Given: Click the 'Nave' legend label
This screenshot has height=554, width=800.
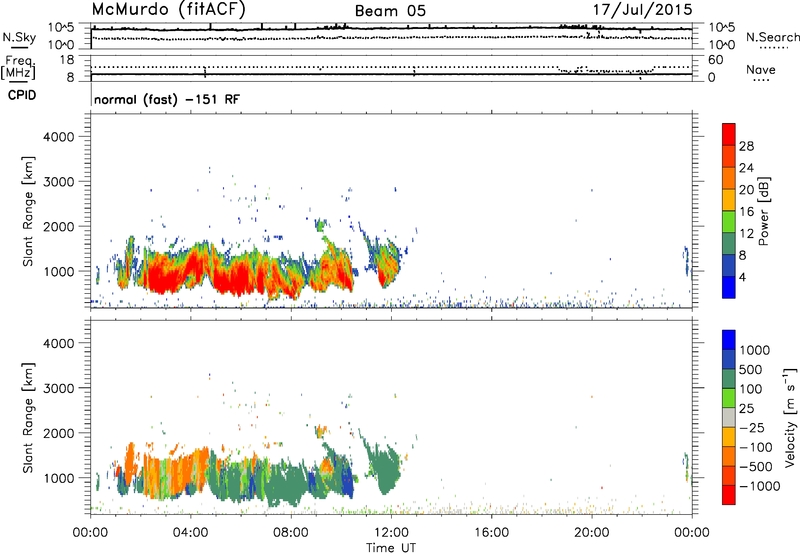Looking at the screenshot, I should [x=761, y=70].
